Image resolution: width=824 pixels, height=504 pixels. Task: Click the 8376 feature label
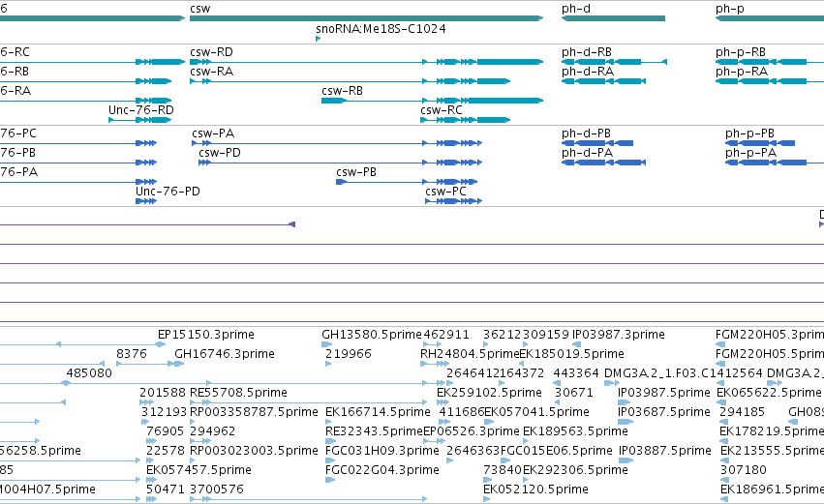pyautogui.click(x=132, y=354)
